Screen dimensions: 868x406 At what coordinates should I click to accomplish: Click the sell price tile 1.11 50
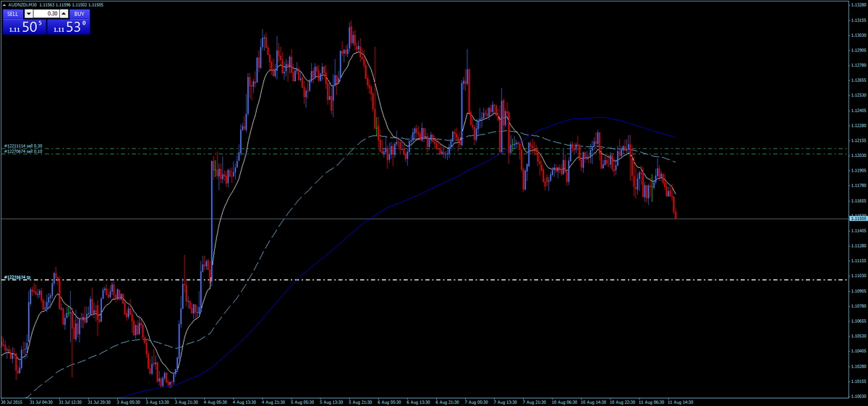(24, 28)
